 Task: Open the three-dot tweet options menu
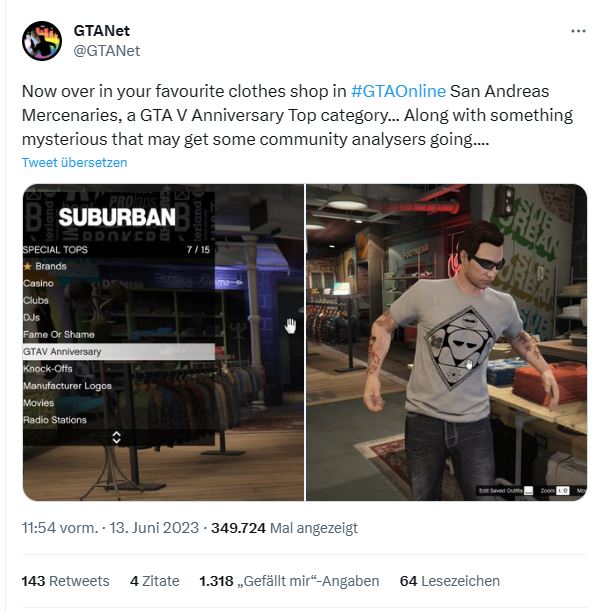click(578, 31)
